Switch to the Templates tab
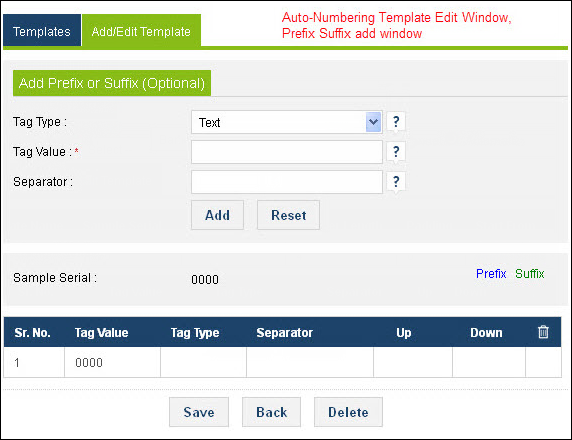The image size is (572, 440). pyautogui.click(x=42, y=31)
